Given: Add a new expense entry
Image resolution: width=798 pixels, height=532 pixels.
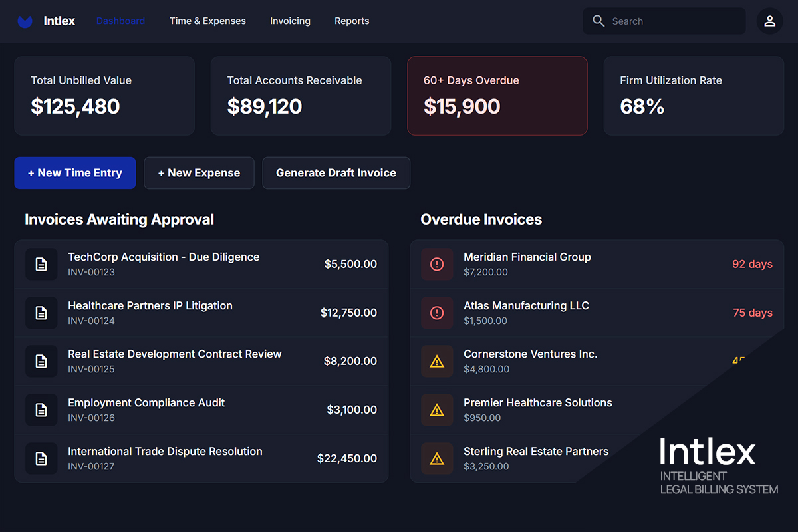Looking at the screenshot, I should 199,173.
